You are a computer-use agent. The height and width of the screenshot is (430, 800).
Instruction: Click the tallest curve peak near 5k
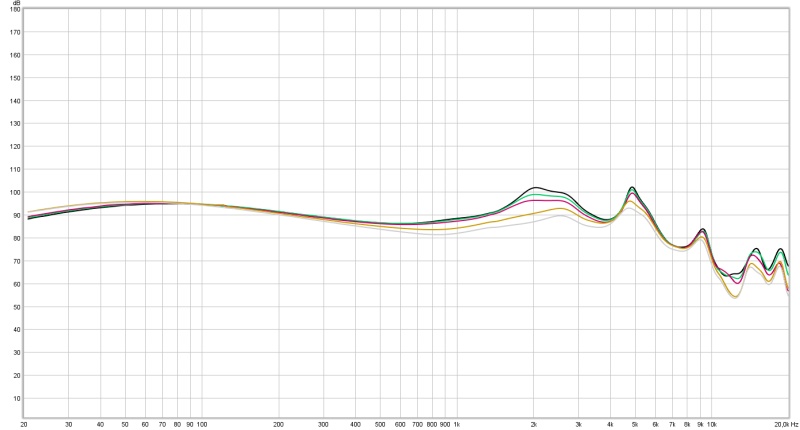tap(632, 187)
